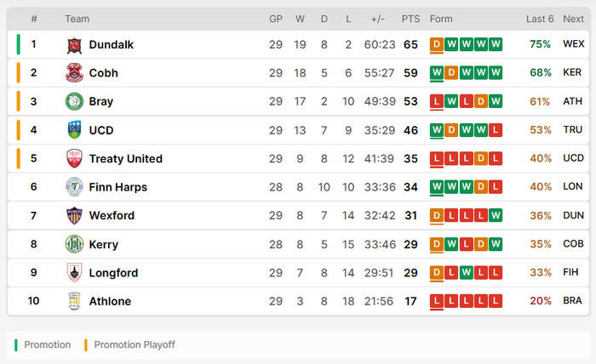Image resolution: width=596 pixels, height=364 pixels.
Task: Click the Longford club logo
Action: [75, 272]
